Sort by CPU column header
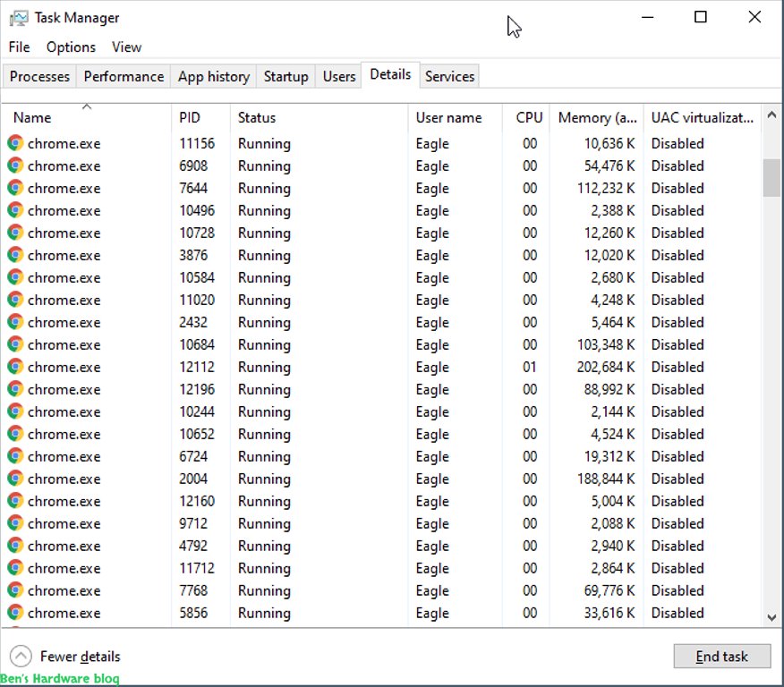 (526, 117)
